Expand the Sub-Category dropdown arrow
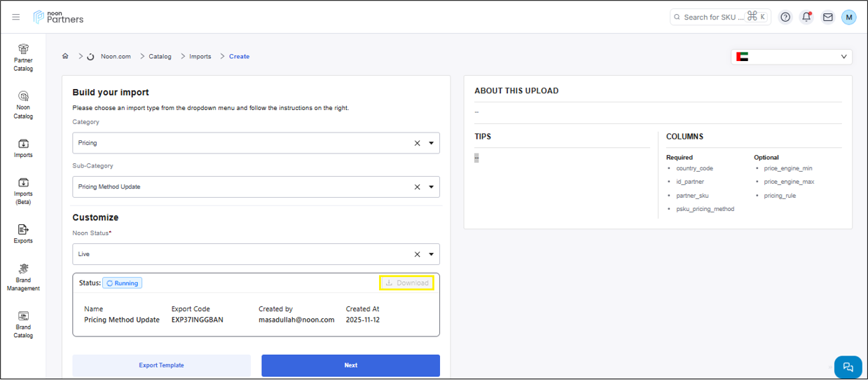868x380 pixels. pos(432,187)
